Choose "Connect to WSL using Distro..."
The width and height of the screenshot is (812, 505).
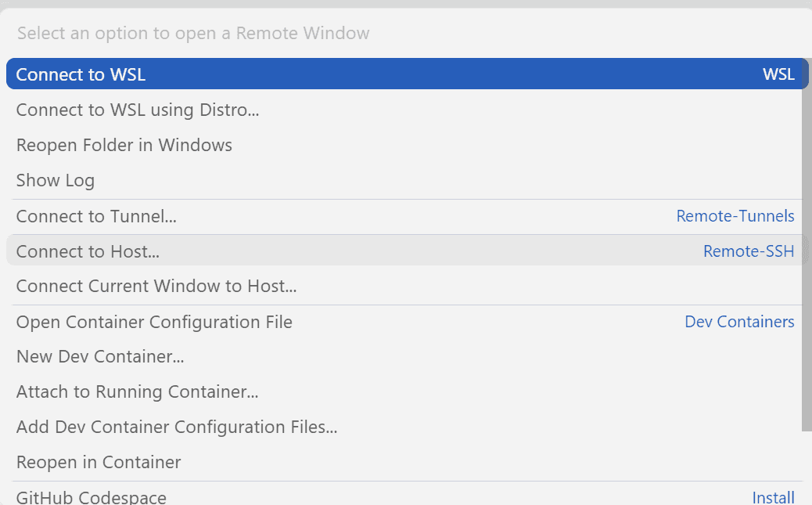[137, 110]
